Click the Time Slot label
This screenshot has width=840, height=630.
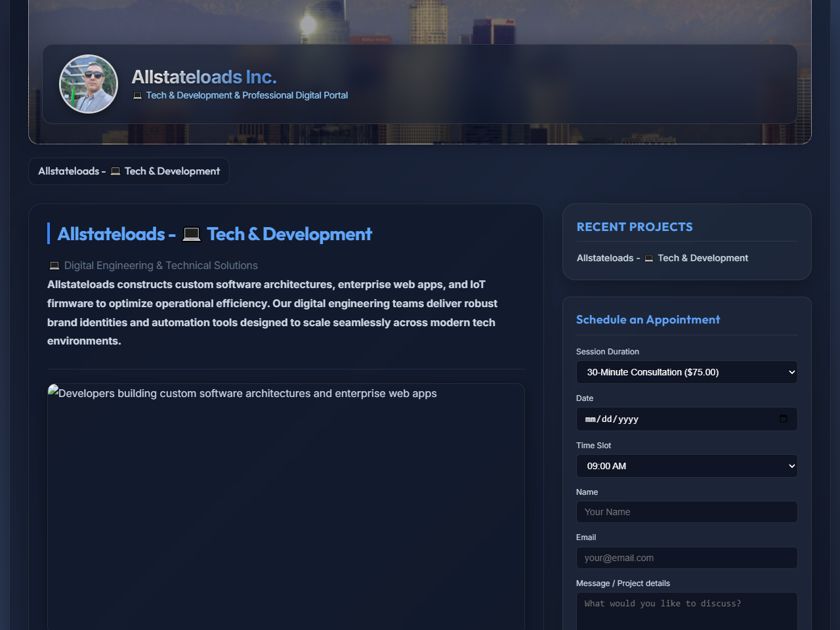point(593,446)
